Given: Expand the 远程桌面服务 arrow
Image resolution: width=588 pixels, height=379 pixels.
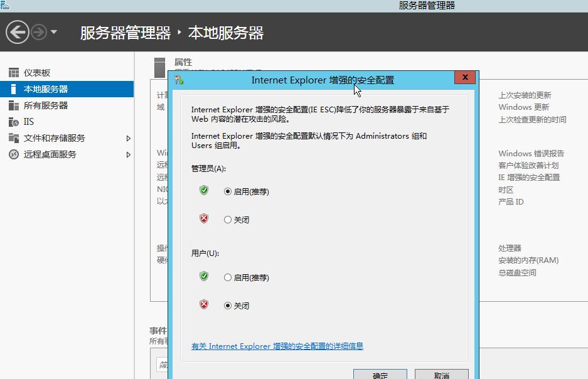Looking at the screenshot, I should (x=128, y=154).
